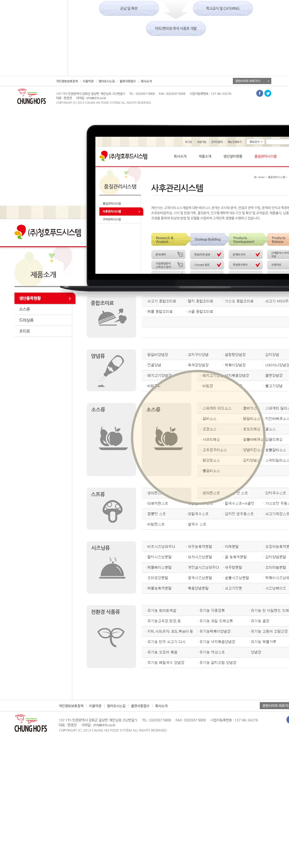Select the red 품질관리시스템 navigation item

point(266,156)
